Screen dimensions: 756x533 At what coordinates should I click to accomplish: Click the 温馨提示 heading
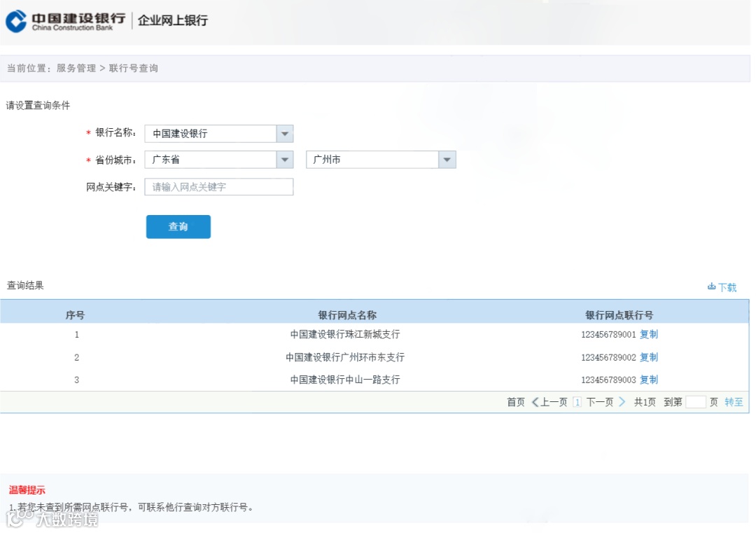27,490
